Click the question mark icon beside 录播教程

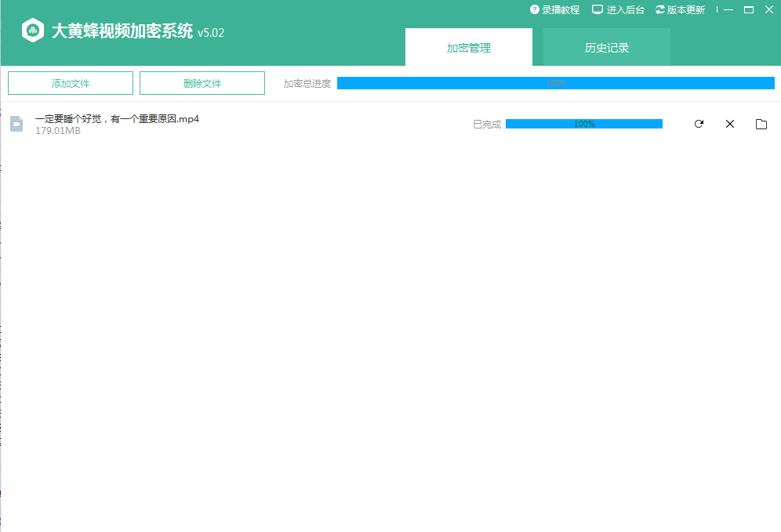[534, 9]
